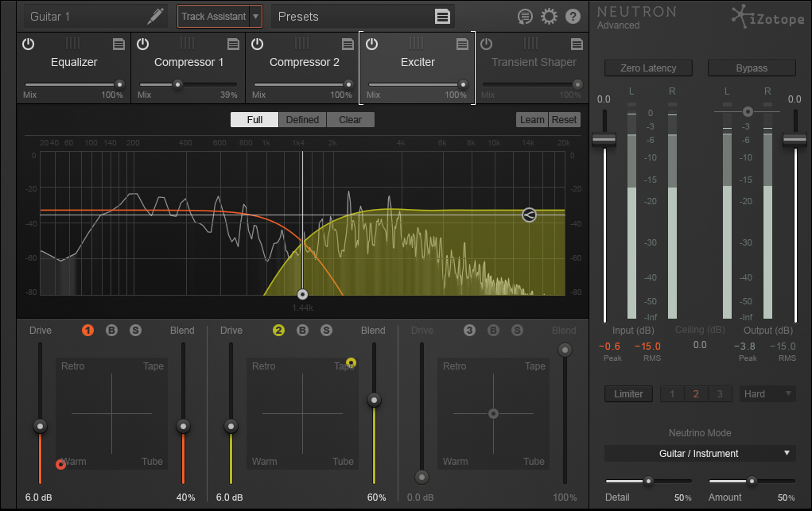Screen dimensions: 812x511
Task: Select band 1 button in exciter
Action: click(87, 331)
